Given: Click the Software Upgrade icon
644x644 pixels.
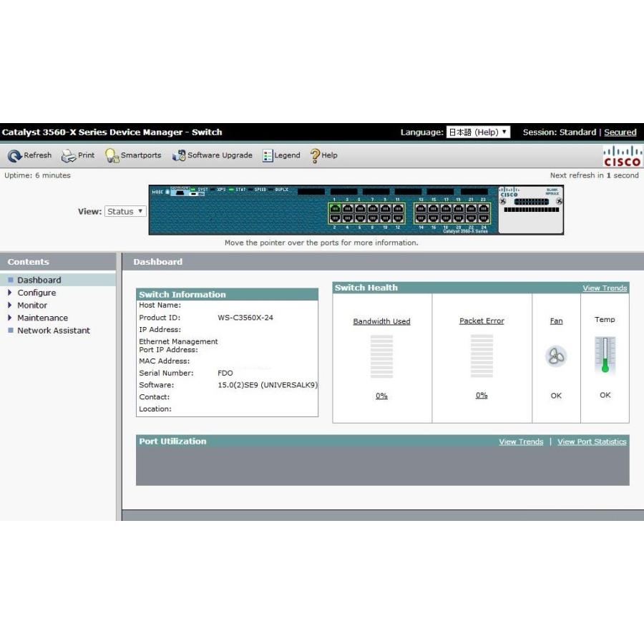Looking at the screenshot, I should click(179, 156).
